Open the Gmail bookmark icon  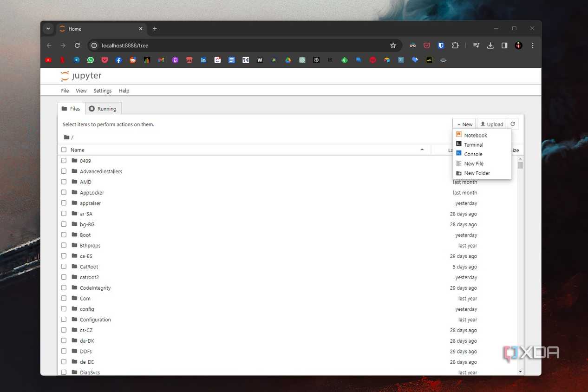pos(161,60)
